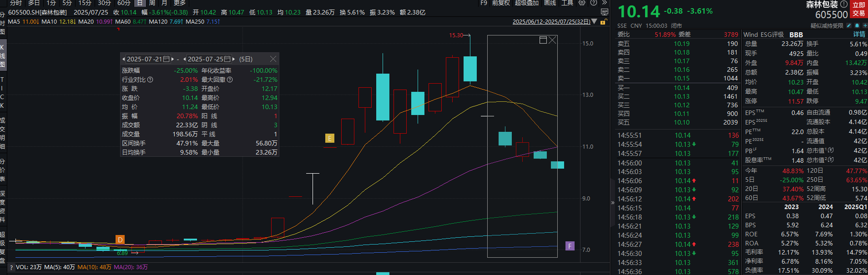Open the 画线 drawing menu

click(550, 3)
